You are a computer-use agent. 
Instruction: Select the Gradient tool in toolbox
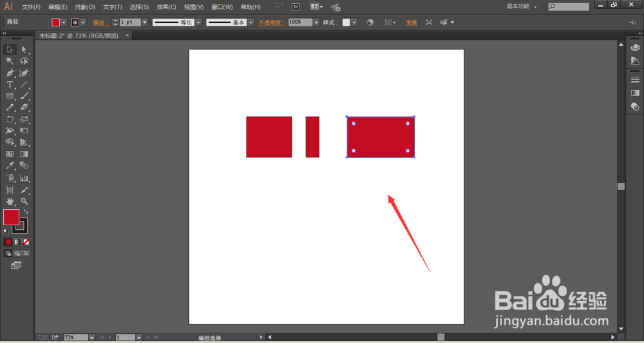click(x=24, y=154)
